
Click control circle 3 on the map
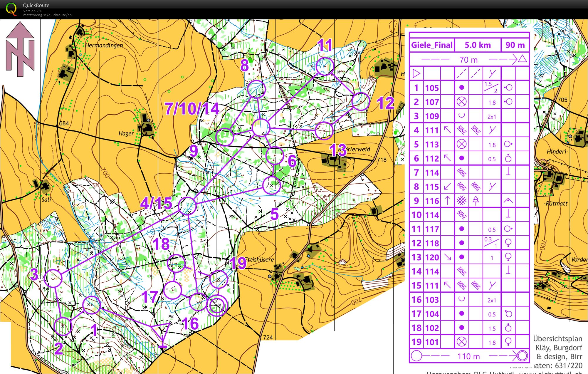(x=53, y=278)
